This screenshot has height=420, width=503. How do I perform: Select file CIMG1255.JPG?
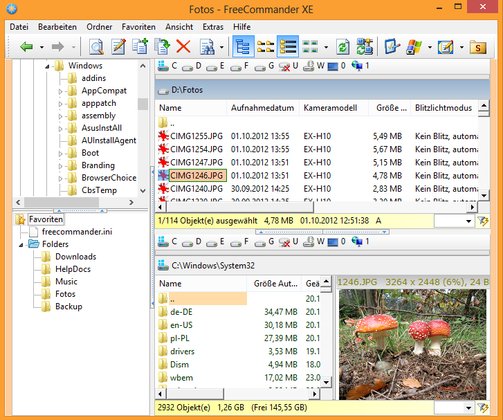coord(196,136)
